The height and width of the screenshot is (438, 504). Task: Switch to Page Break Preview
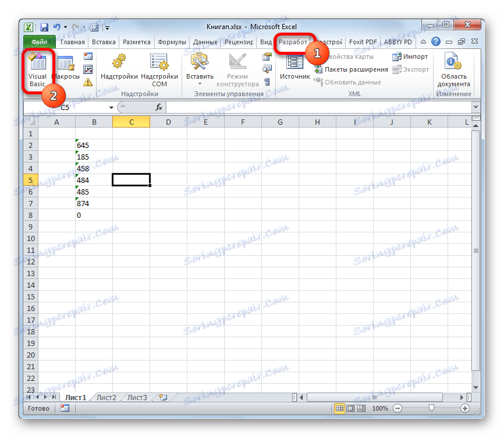pyautogui.click(x=361, y=408)
